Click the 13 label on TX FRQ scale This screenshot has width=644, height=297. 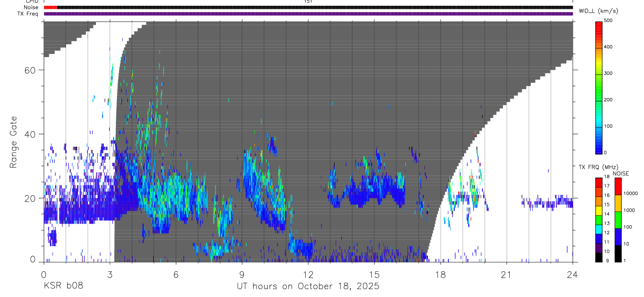pos(606,224)
